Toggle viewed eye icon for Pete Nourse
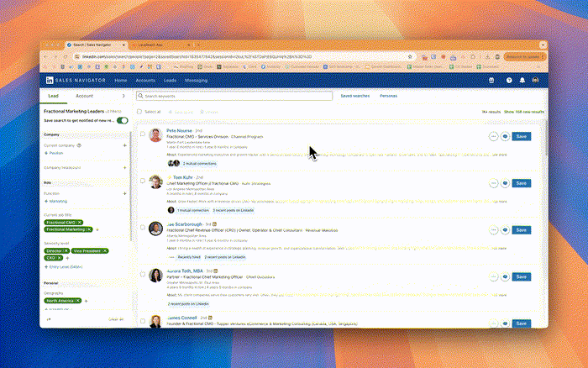 (x=505, y=137)
